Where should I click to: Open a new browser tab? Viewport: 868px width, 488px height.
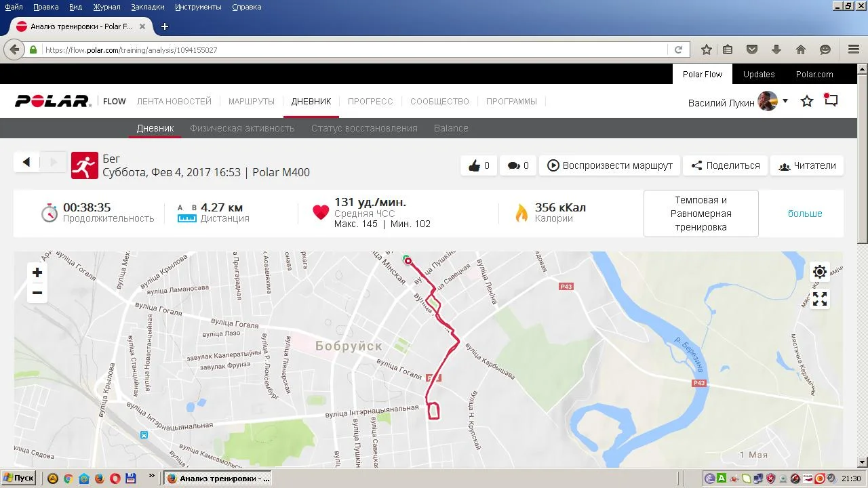(164, 26)
